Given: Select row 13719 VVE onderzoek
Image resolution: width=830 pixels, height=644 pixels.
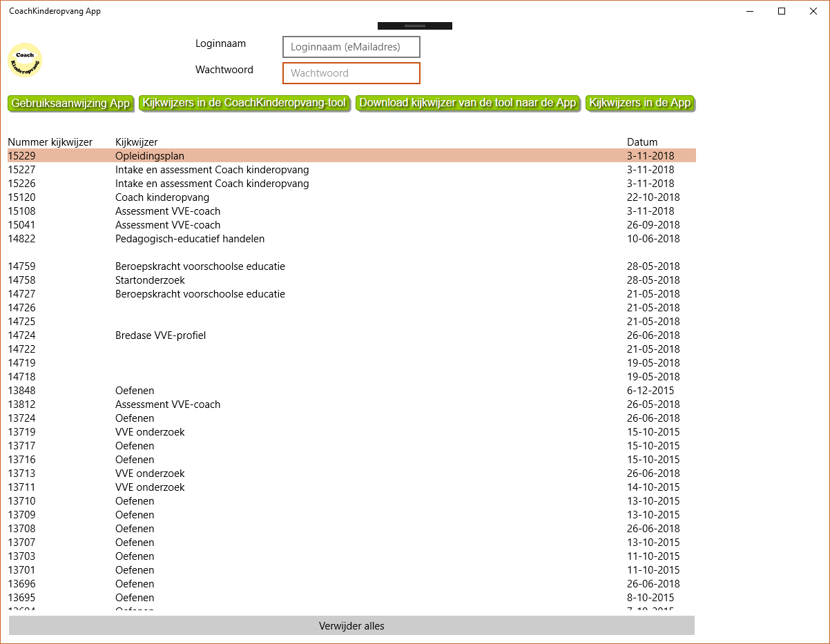Looking at the screenshot, I should point(351,432).
